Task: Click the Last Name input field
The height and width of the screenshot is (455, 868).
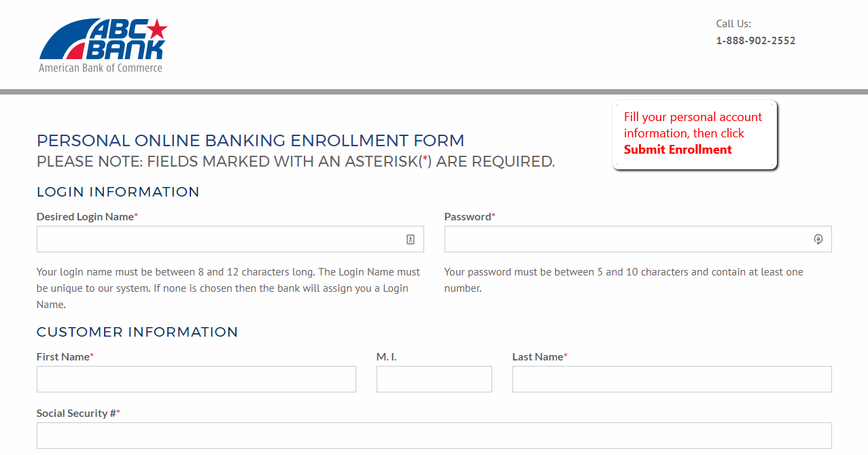Action: tap(672, 379)
